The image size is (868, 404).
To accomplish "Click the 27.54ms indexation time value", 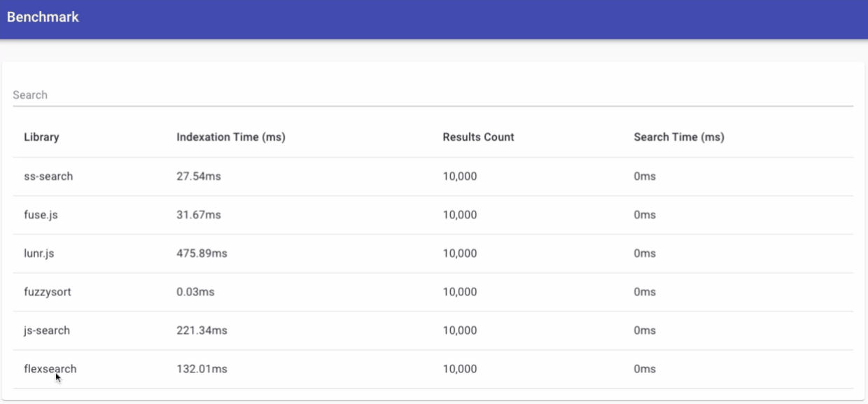I will point(199,176).
